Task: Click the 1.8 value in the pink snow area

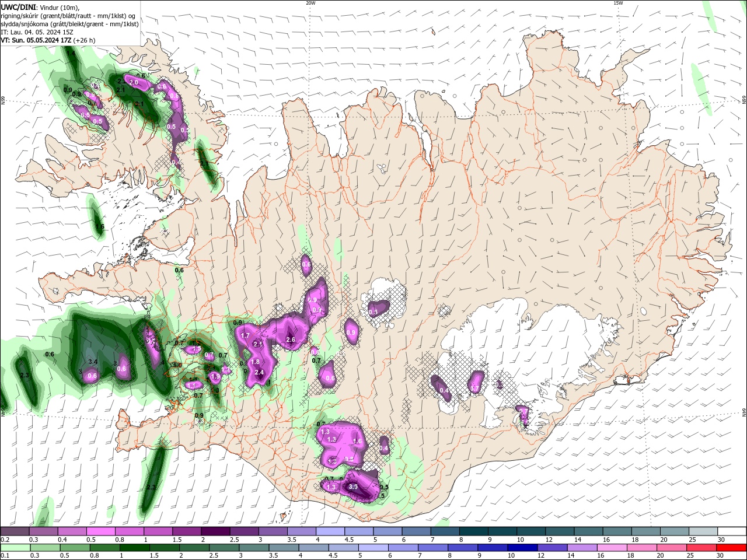Action: (x=255, y=362)
